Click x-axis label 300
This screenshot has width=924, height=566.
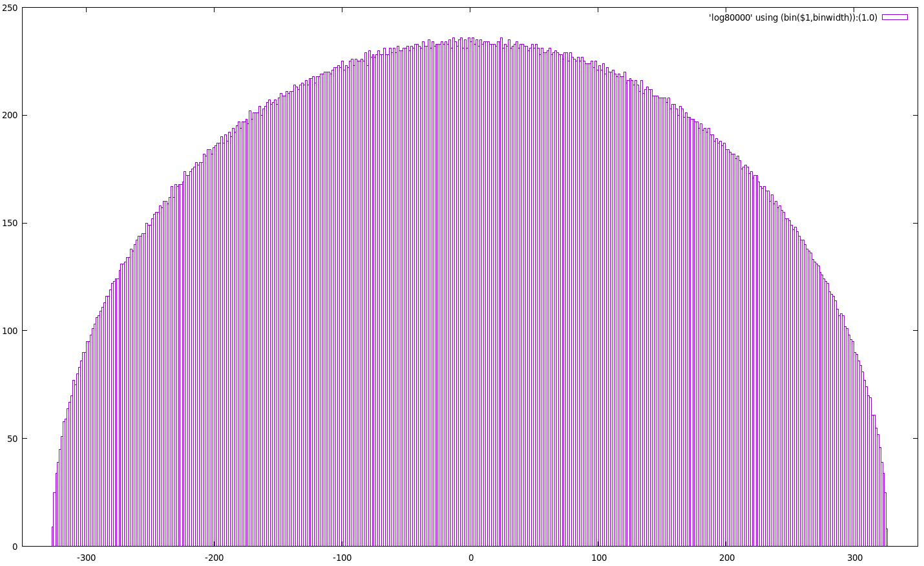click(856, 558)
